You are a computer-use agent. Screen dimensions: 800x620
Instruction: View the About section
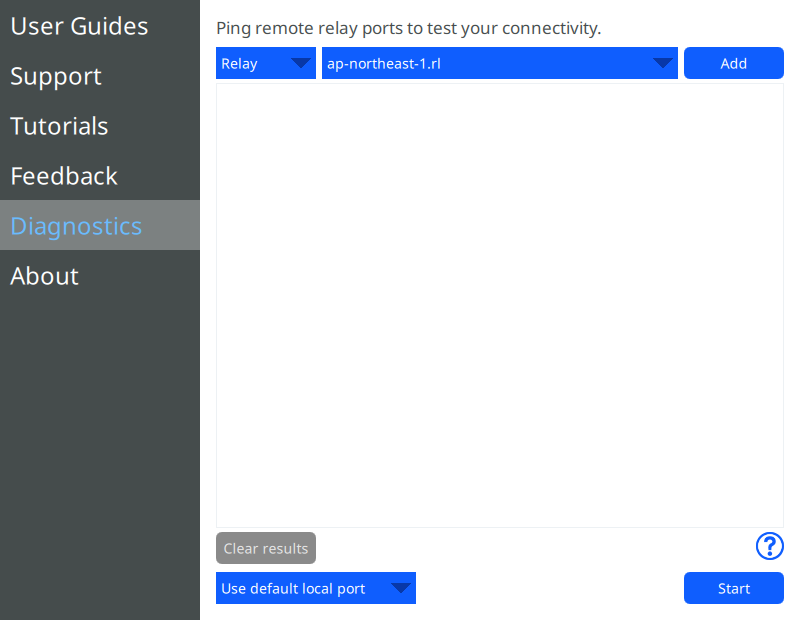coord(44,276)
